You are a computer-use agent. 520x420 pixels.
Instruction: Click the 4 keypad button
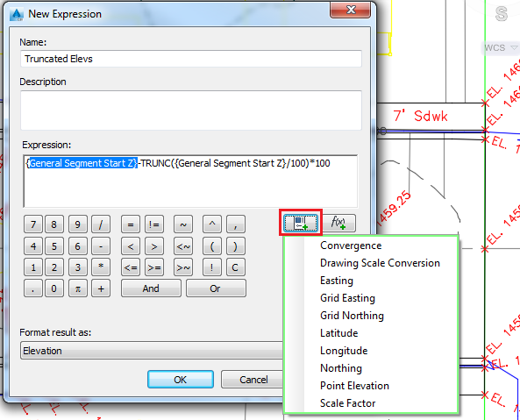point(33,246)
